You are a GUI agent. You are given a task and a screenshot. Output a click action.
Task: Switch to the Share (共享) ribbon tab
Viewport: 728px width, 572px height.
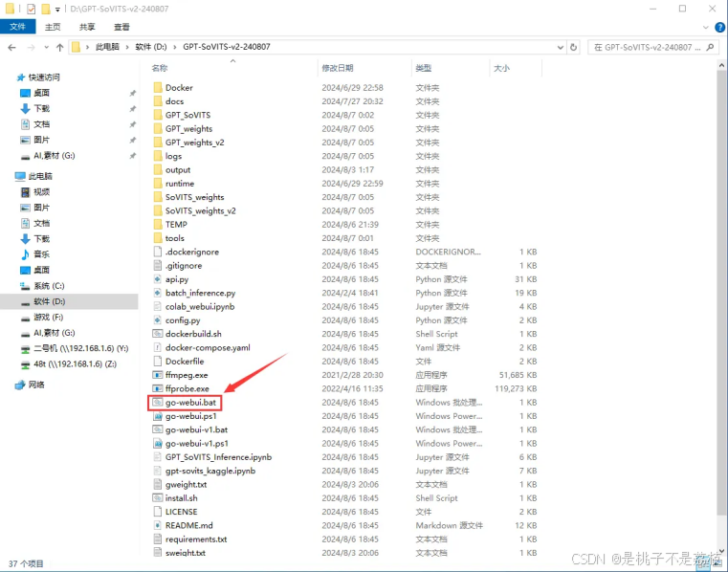point(87,27)
